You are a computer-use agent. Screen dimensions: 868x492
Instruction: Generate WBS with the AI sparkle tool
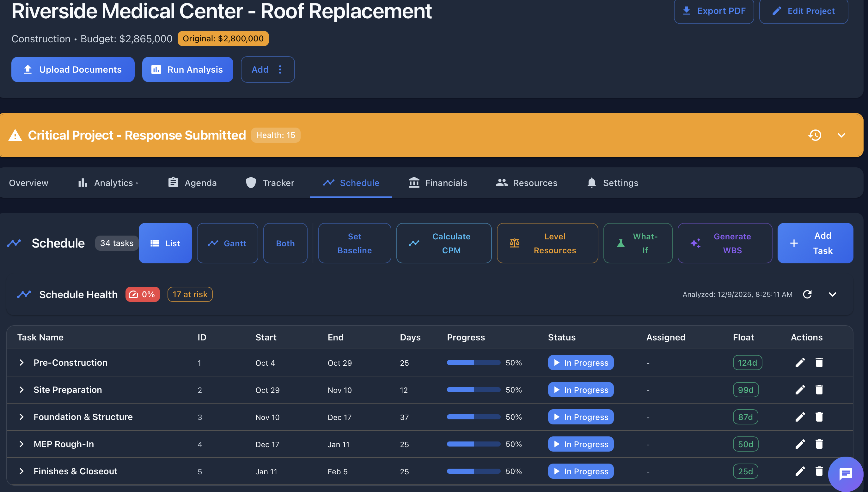pyautogui.click(x=724, y=243)
